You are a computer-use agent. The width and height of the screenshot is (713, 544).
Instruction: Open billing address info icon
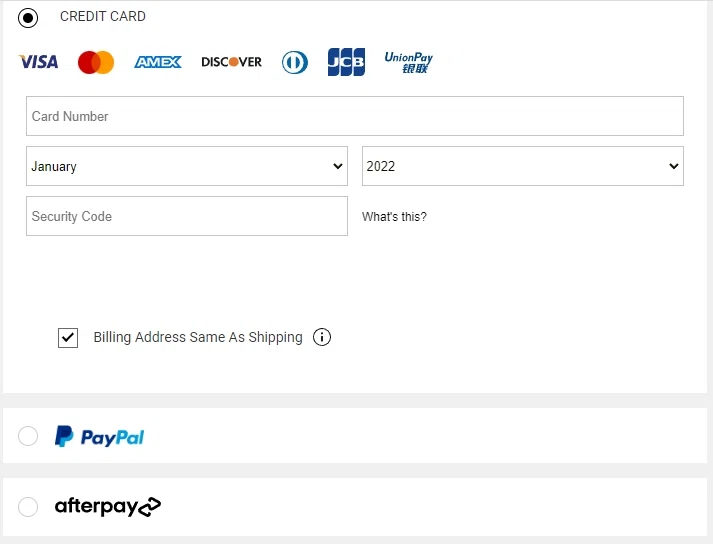pyautogui.click(x=322, y=337)
